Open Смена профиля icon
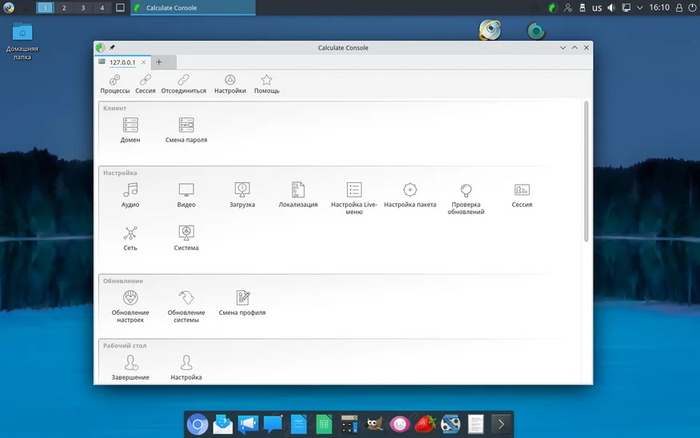This screenshot has width=700, height=438. tap(242, 298)
